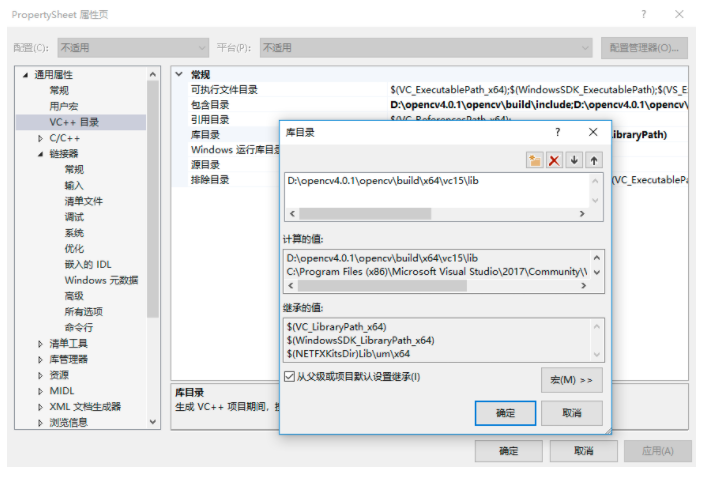Click the 应用(A) button

click(658, 451)
